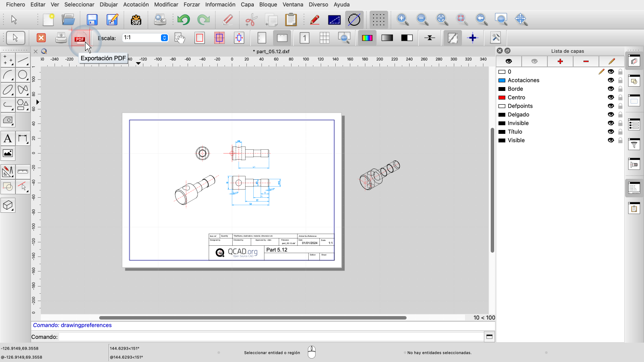Hide the Acotaciones layer
This screenshot has height=362, width=644.
[x=611, y=80]
